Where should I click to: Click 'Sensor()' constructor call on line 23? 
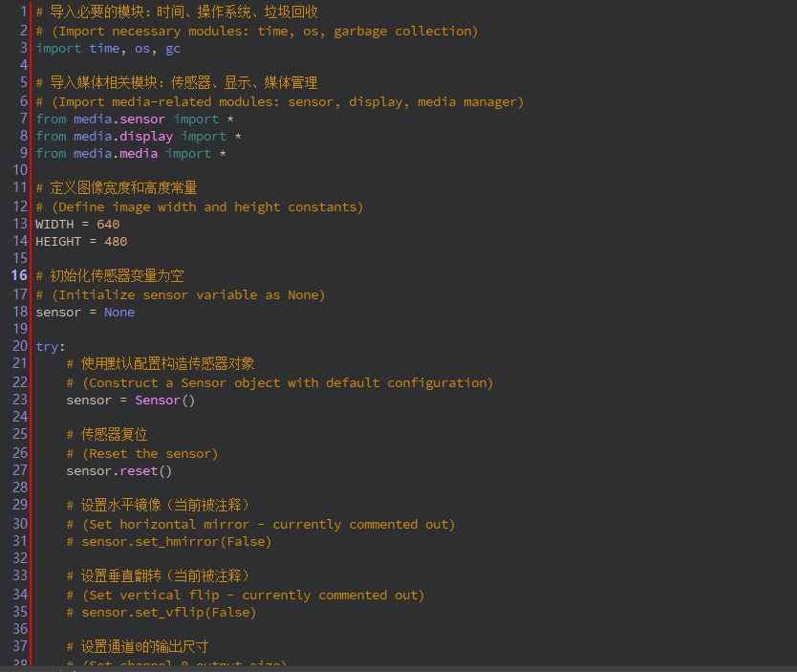click(x=164, y=401)
